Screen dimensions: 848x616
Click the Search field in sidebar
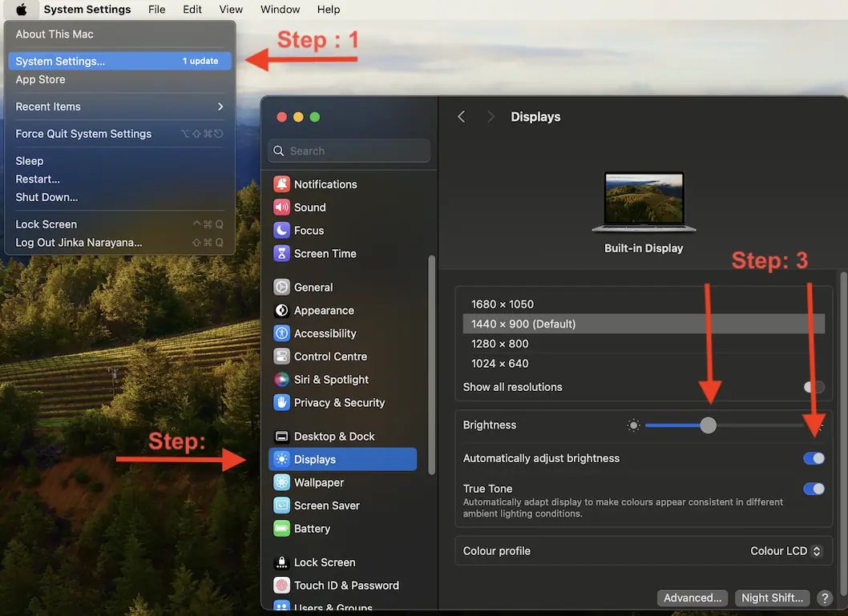350,151
